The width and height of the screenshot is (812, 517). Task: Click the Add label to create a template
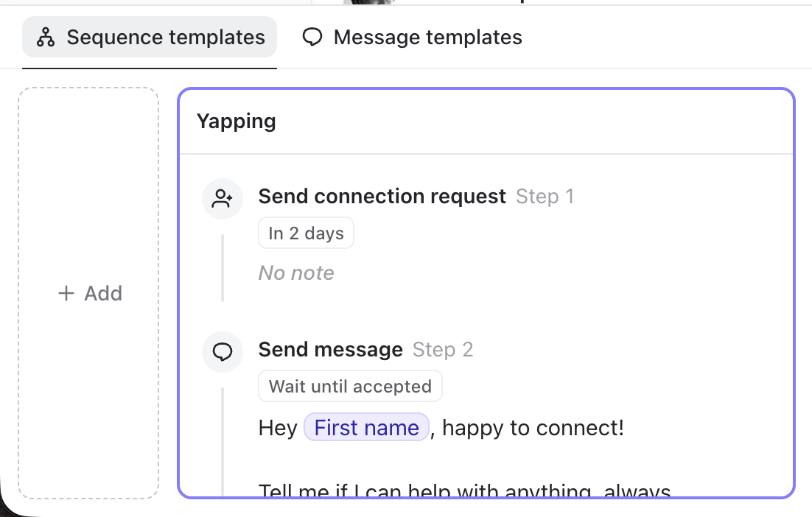coord(104,293)
